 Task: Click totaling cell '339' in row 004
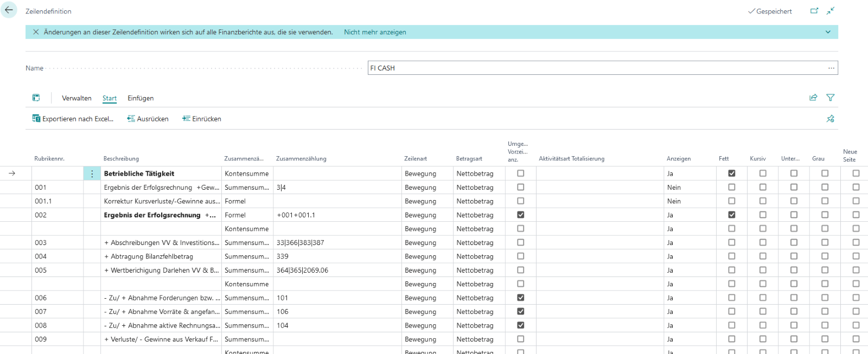(x=337, y=256)
